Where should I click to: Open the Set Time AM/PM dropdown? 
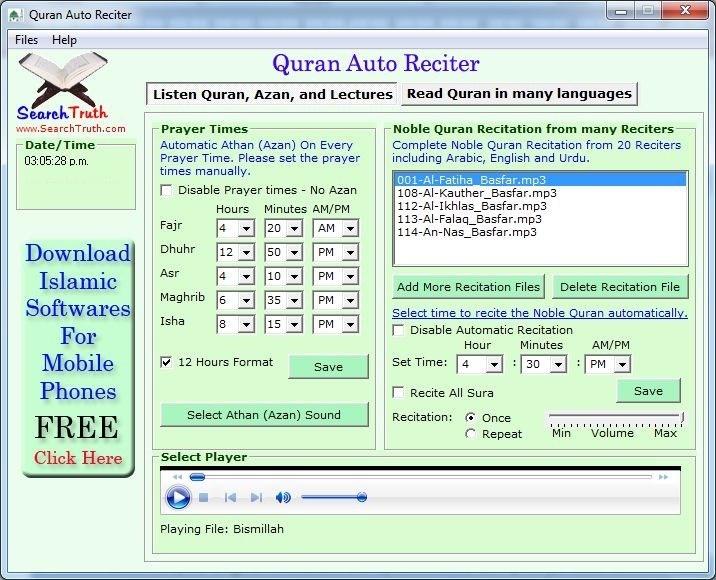coord(622,364)
